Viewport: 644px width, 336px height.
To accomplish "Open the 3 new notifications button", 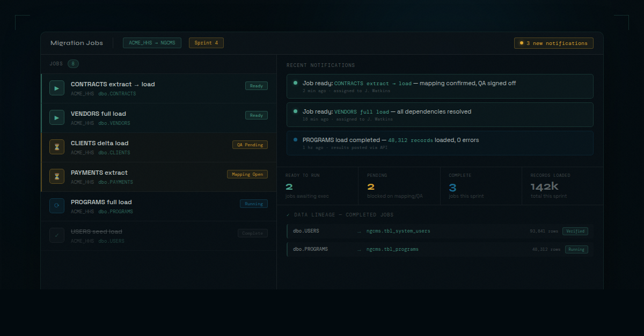I will tap(553, 42).
